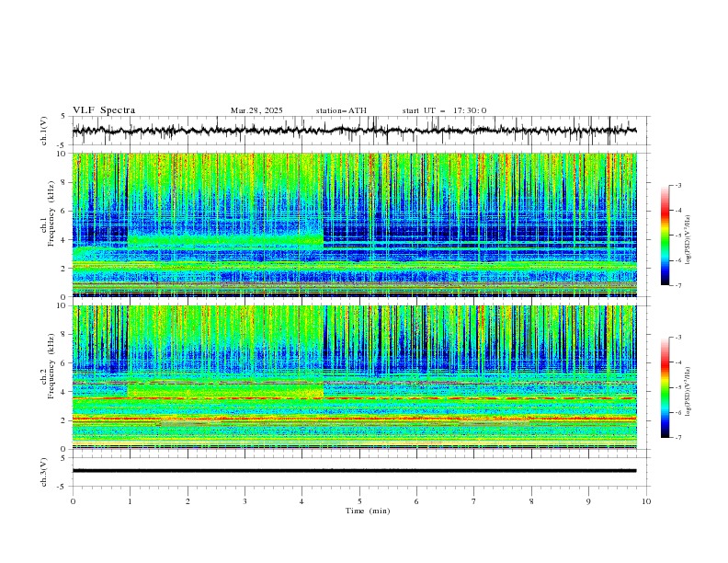Click the time axis tick label '5'
This screenshot has width=728, height=563.
pyautogui.click(x=359, y=501)
